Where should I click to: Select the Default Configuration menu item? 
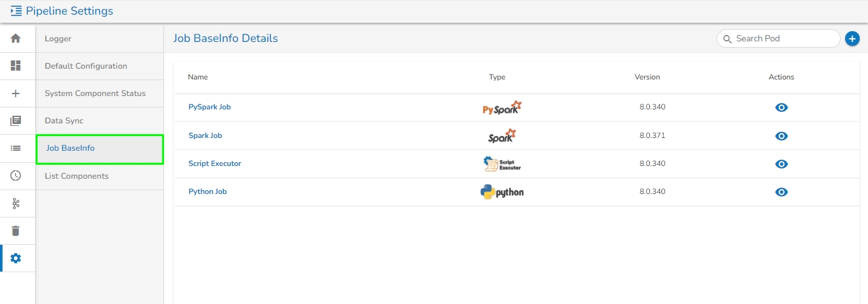click(86, 66)
